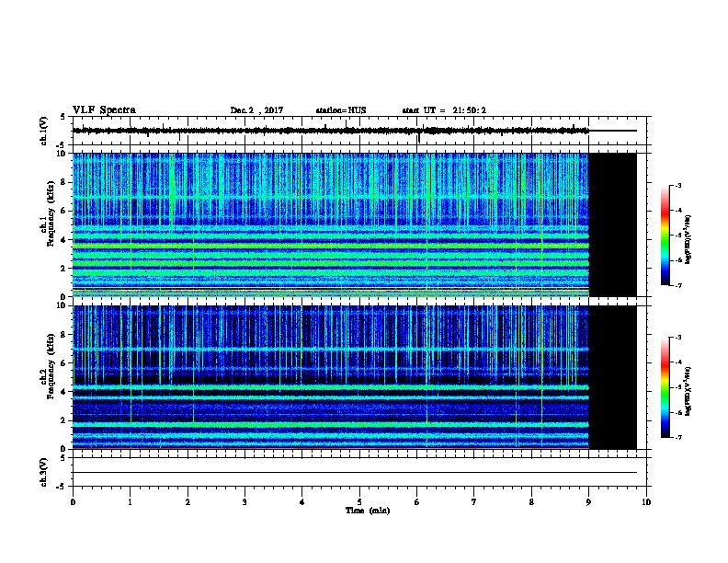The height and width of the screenshot is (563, 728).
Task: Click the ch.1 "Frequency (kHz)" axis label
Action: pyautogui.click(x=51, y=213)
